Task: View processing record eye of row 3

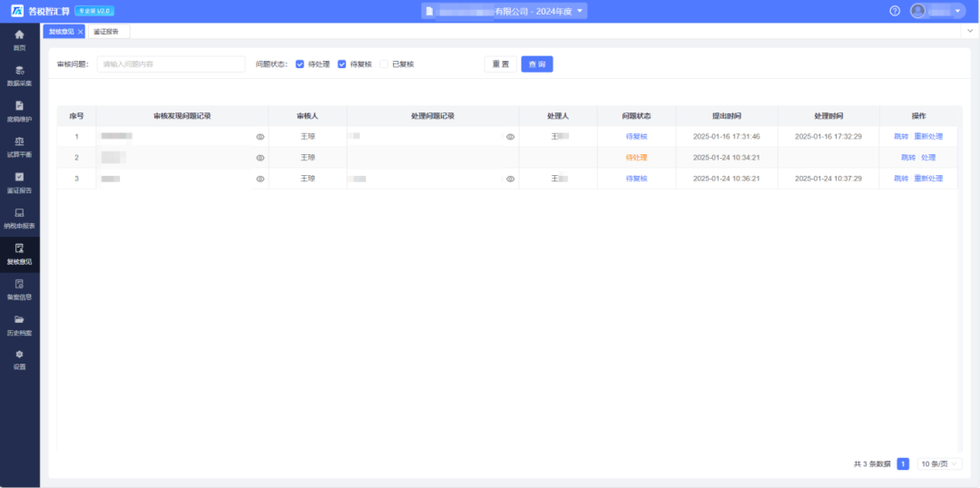Action: (x=511, y=179)
